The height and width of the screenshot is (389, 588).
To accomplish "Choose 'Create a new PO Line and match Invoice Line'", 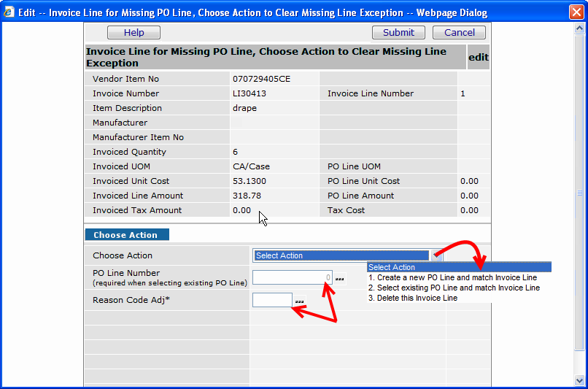I will pyautogui.click(x=452, y=277).
